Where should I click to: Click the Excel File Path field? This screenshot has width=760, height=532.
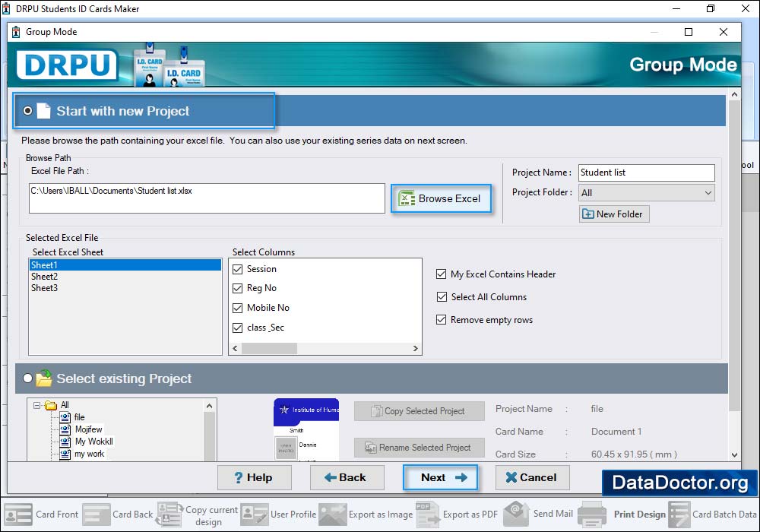click(207, 198)
